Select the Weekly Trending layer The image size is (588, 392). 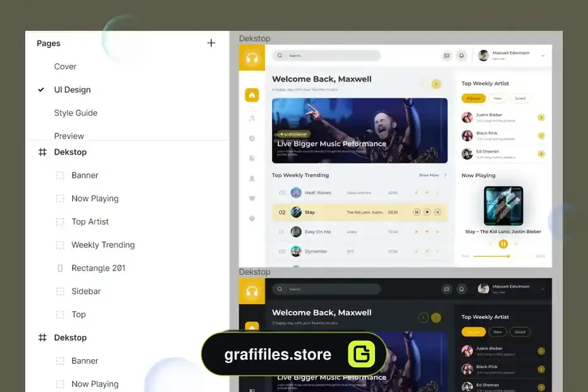(103, 245)
